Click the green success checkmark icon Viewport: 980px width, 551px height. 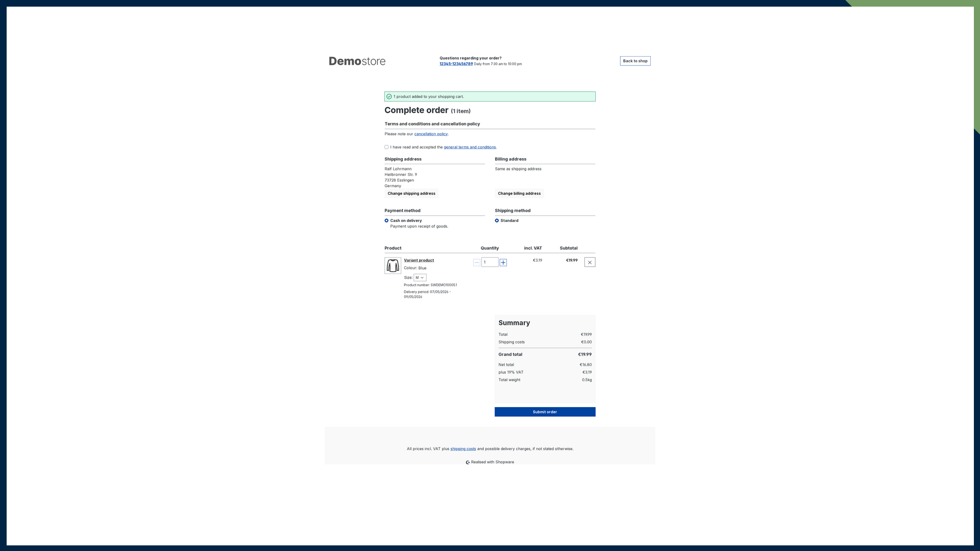coord(389,96)
